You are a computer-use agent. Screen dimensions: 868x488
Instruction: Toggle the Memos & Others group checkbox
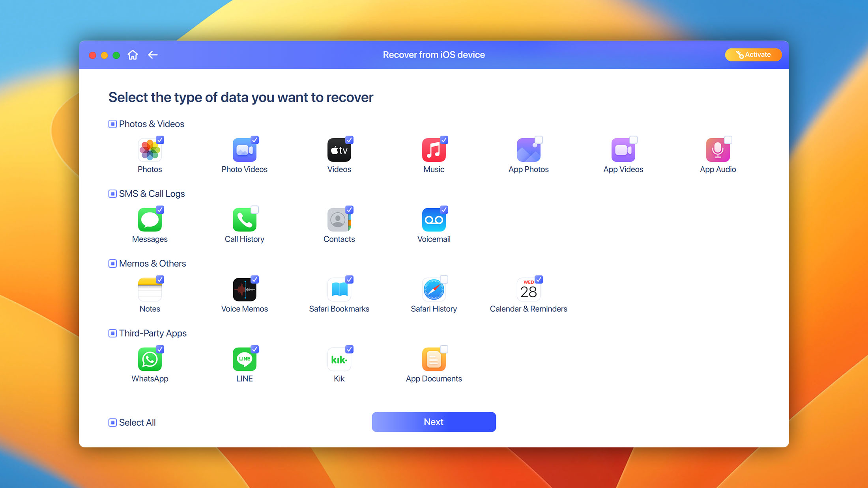112,264
